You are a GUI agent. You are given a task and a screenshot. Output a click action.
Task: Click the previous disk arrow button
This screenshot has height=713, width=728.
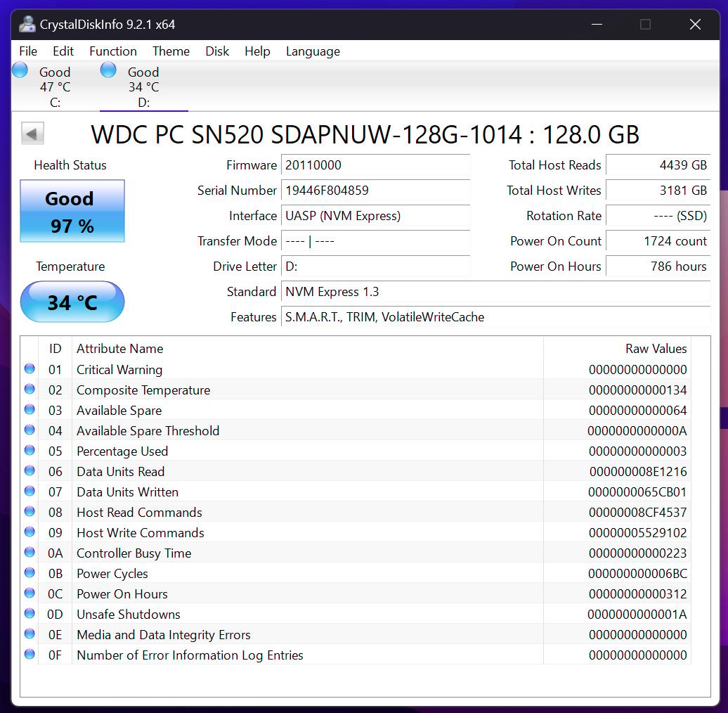(32, 134)
